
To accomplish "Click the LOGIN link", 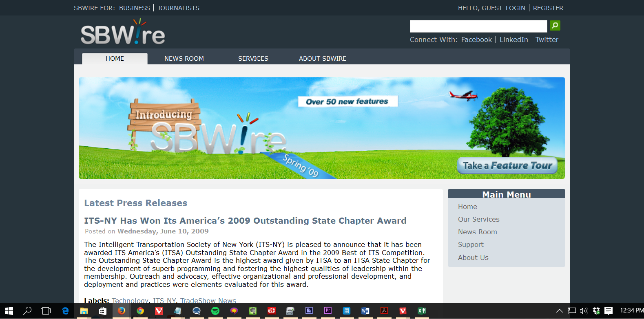I will click(x=516, y=8).
